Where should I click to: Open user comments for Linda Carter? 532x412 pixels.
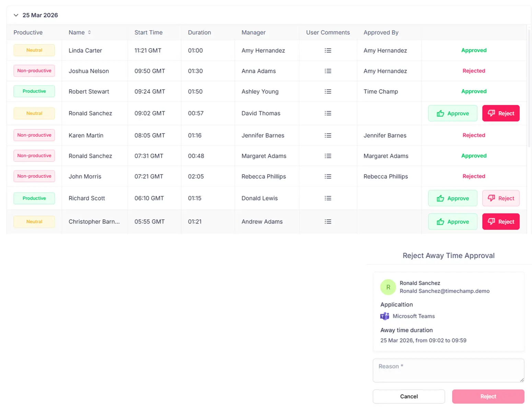328,50
